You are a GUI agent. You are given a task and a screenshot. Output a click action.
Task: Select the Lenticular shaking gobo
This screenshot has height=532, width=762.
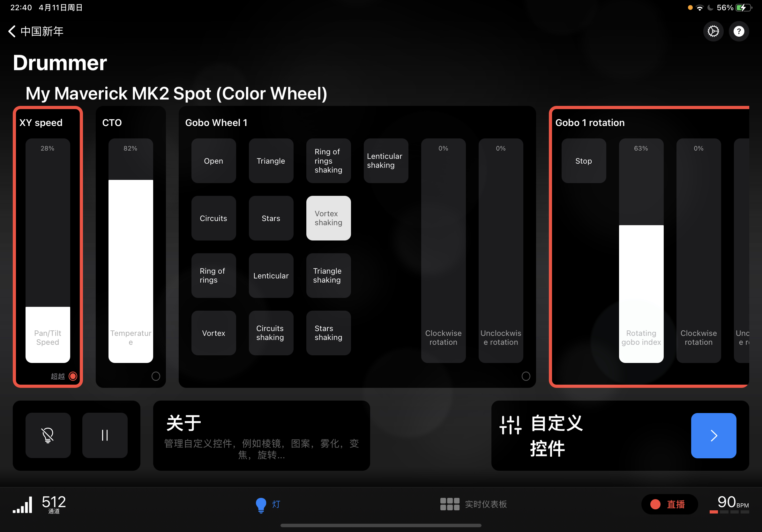386,161
